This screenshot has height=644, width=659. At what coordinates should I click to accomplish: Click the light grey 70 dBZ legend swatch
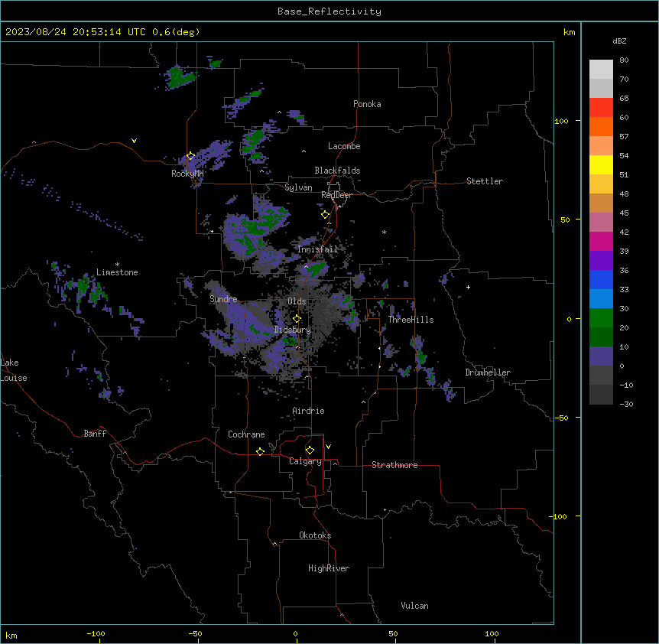coord(601,70)
